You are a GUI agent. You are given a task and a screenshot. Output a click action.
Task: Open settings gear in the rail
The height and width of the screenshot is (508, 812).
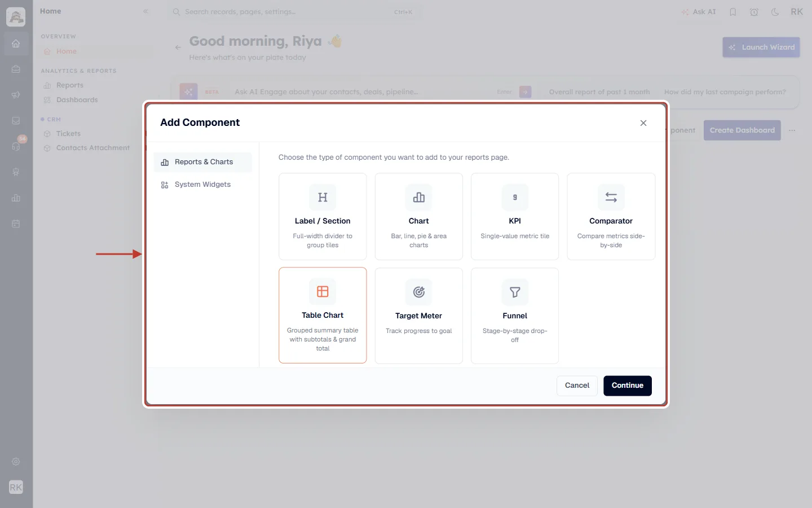click(16, 462)
